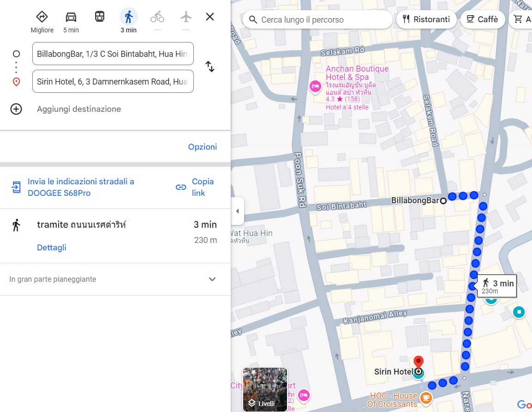532x412 pixels.
Task: Open the 'Livelli' map layers thumbnail
Action: [265, 389]
